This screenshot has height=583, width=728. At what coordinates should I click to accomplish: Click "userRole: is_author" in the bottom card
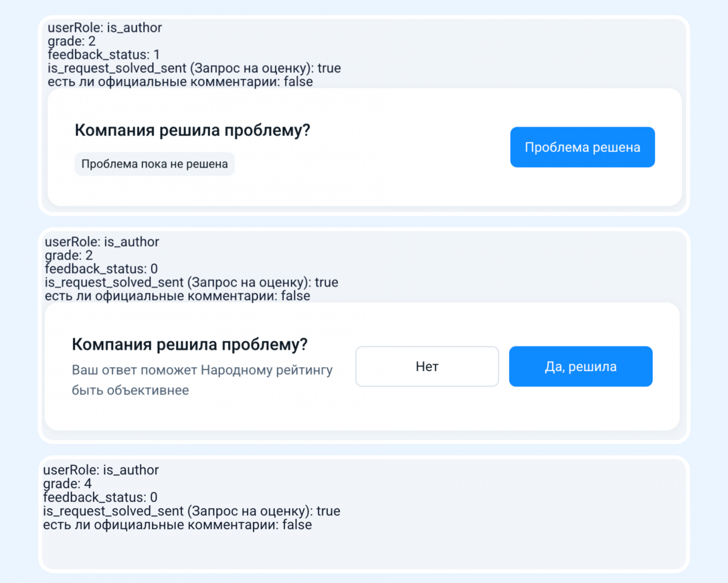pyautogui.click(x=102, y=470)
